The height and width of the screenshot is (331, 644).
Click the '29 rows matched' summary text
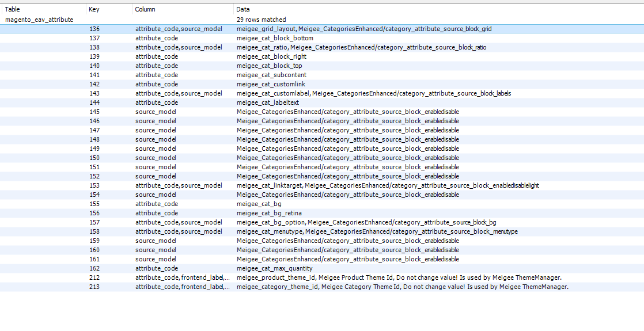click(261, 20)
